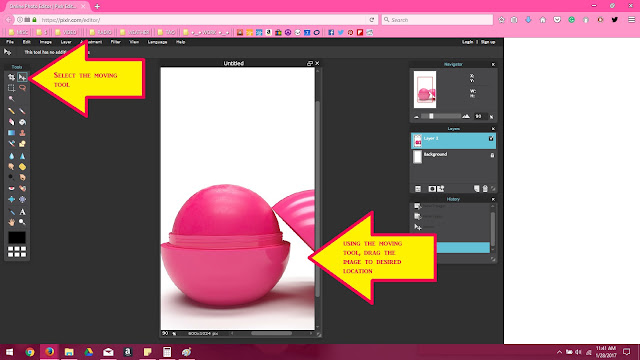Image resolution: width=640 pixels, height=360 pixels.
Task: Select the Sharpen tool
Action: point(22,156)
